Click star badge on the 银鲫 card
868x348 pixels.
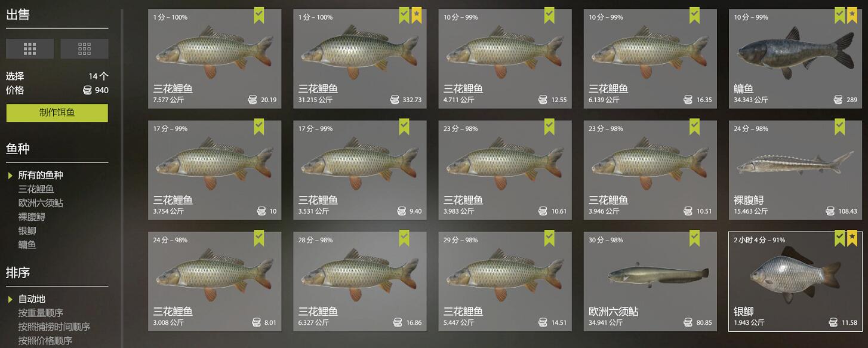852,238
